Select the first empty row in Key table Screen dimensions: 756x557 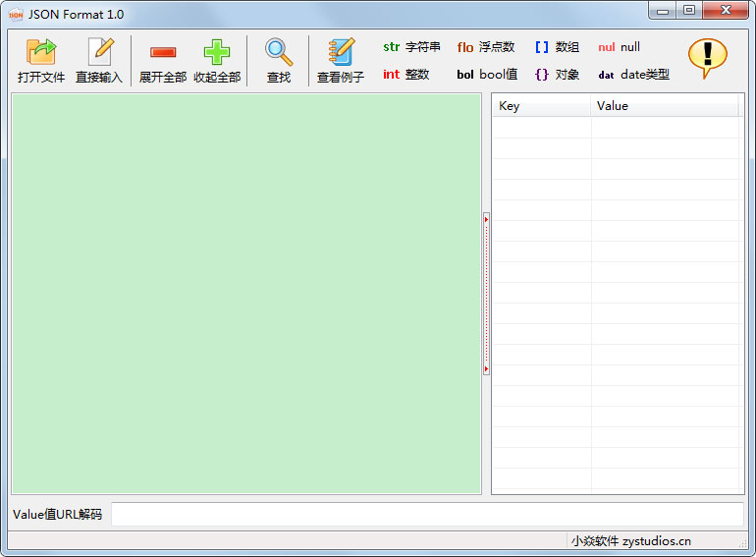click(x=616, y=128)
